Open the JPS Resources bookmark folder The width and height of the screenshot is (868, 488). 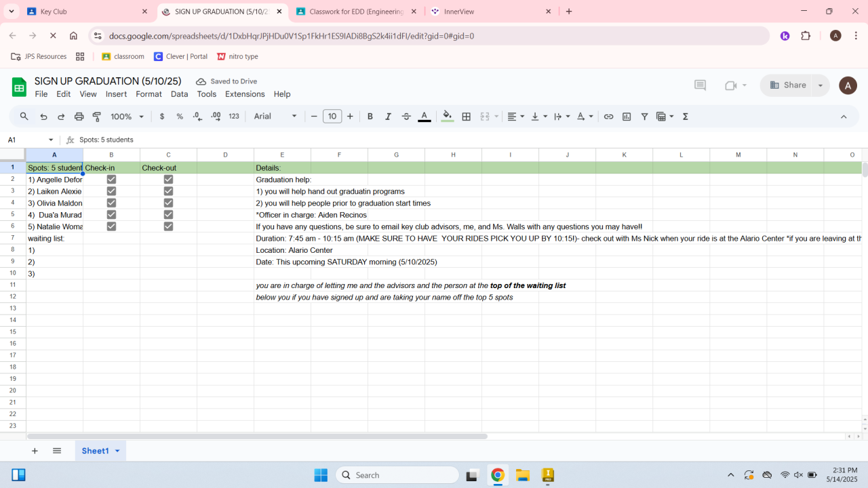[x=39, y=56]
